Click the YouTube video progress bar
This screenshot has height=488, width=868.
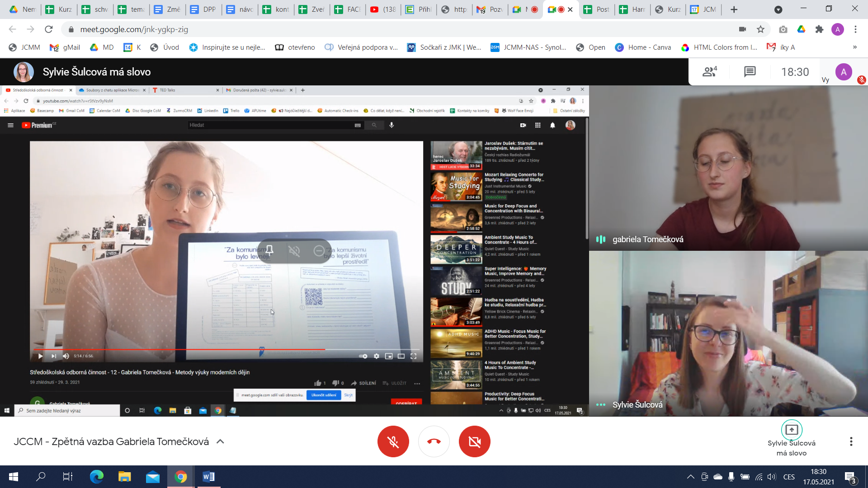[x=226, y=349]
